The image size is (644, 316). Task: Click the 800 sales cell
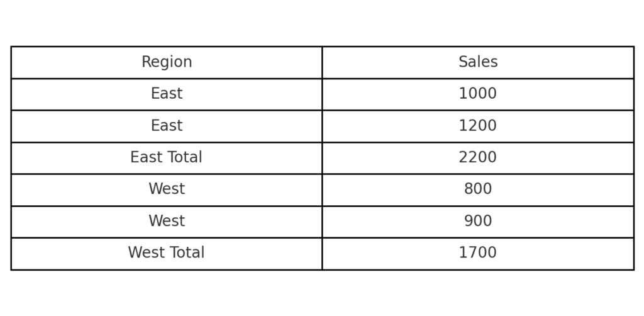478,189
